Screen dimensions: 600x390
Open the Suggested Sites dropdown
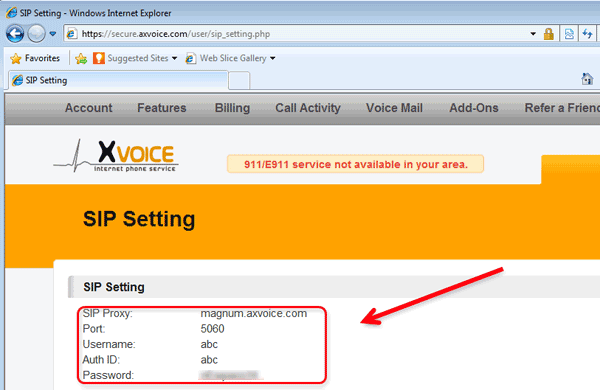tap(174, 59)
